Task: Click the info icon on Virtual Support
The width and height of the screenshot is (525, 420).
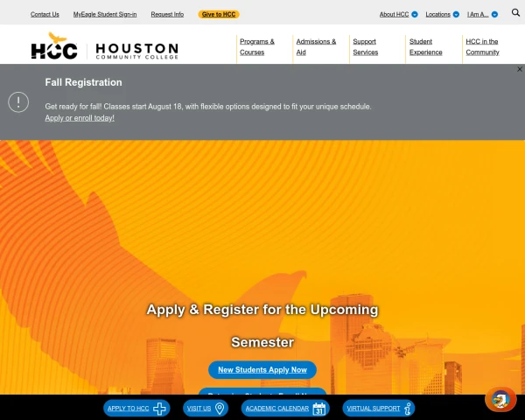Action: 408,409
